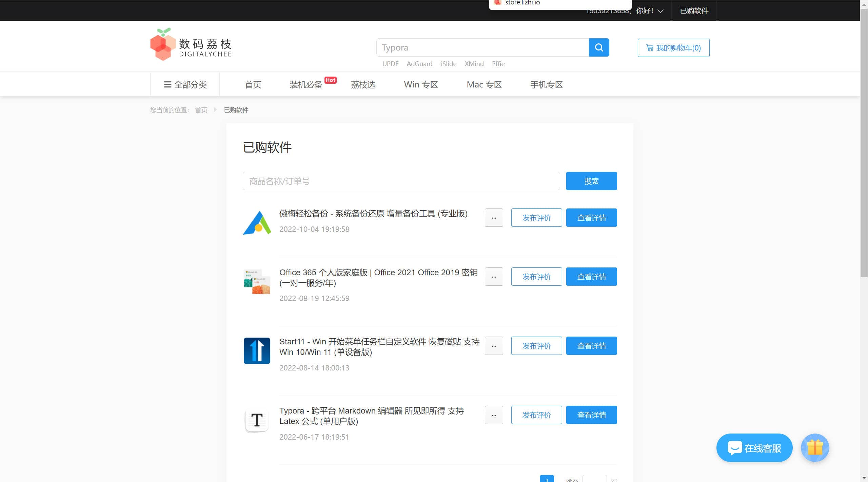Open the shopping cart button
Viewport: 868px width, 482px height.
673,48
